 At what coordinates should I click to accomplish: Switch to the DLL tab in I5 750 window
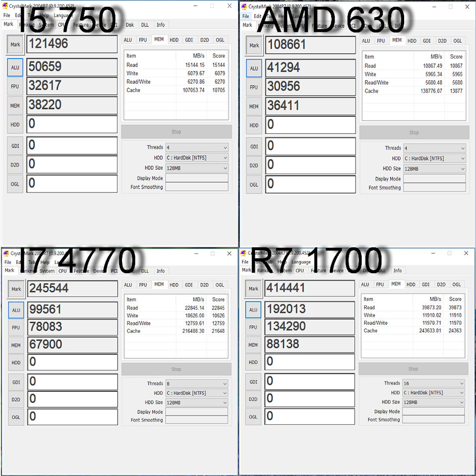pyautogui.click(x=145, y=25)
